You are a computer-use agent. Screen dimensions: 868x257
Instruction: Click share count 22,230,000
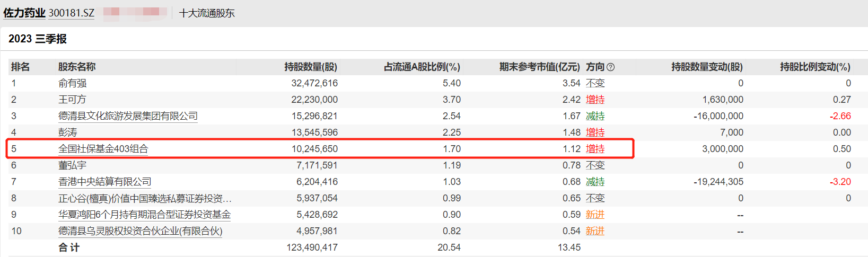pyautogui.click(x=314, y=100)
